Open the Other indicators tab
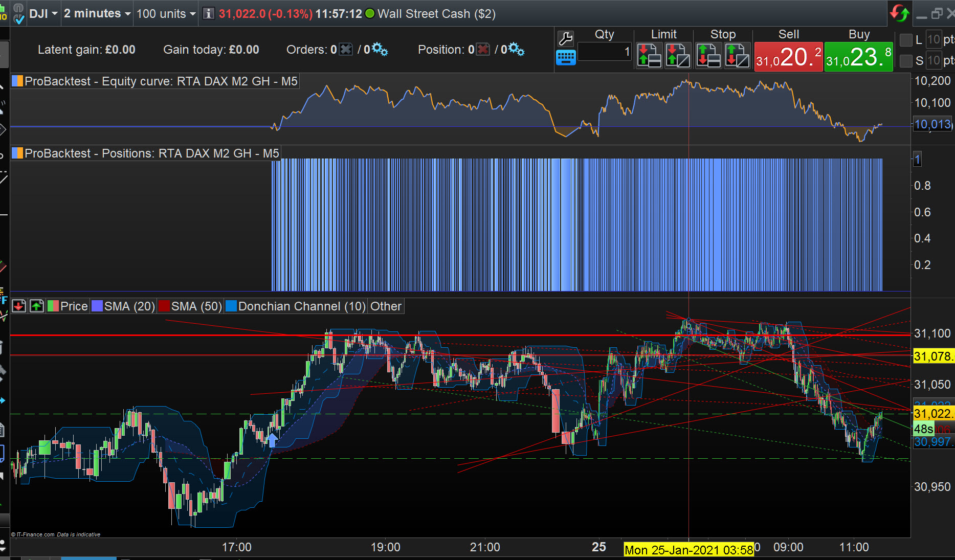Screen dimensions: 955x560 pos(386,306)
